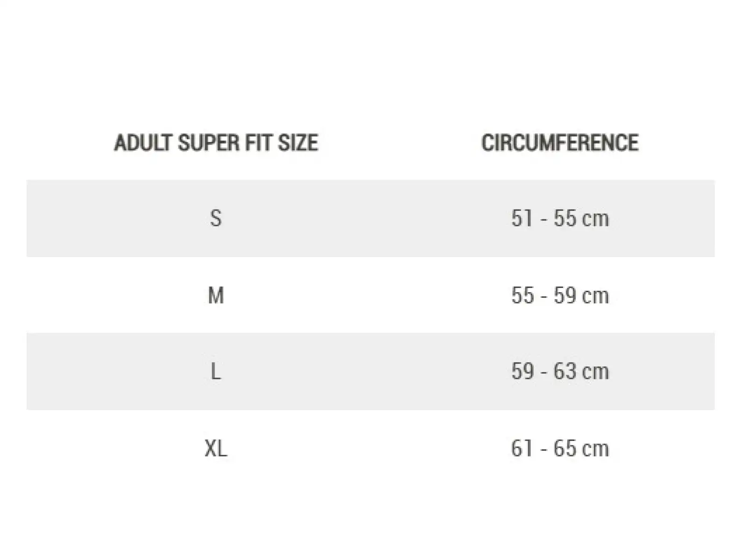This screenshot has height=560, width=747.
Task: Click the 61 - 65 cm value
Action: click(560, 448)
